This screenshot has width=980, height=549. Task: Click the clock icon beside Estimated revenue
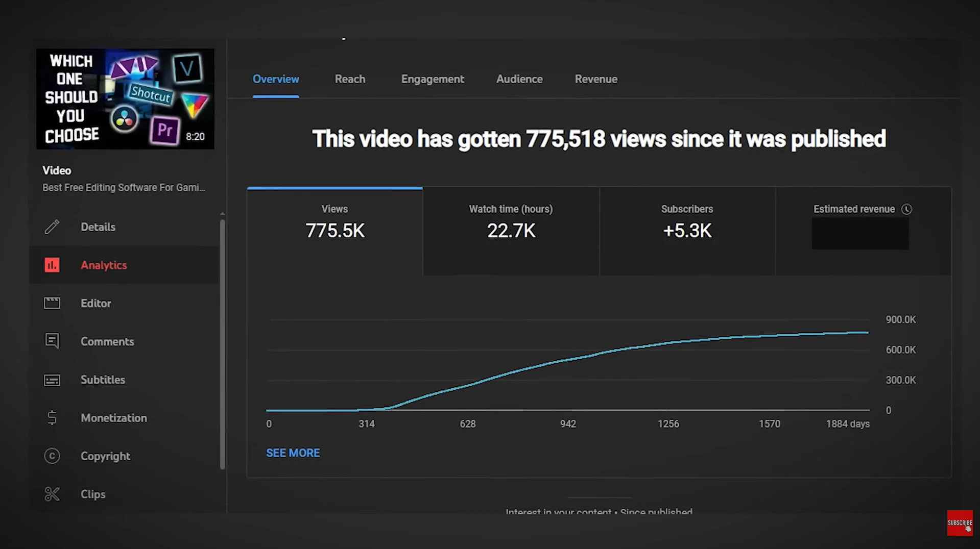pos(908,209)
